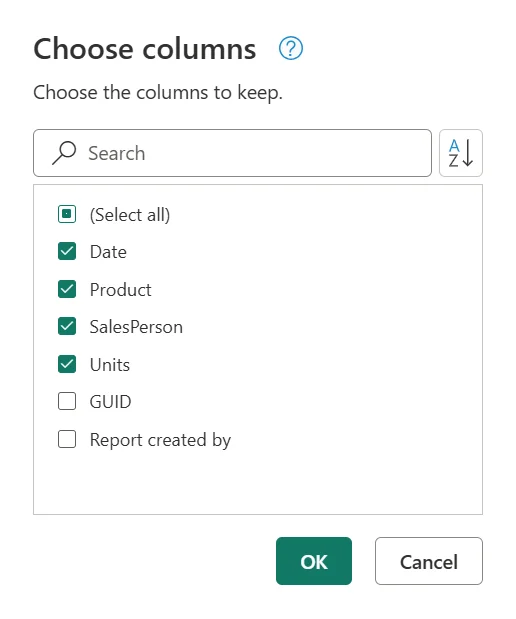Click the "SalesPerson" column label

point(136,327)
